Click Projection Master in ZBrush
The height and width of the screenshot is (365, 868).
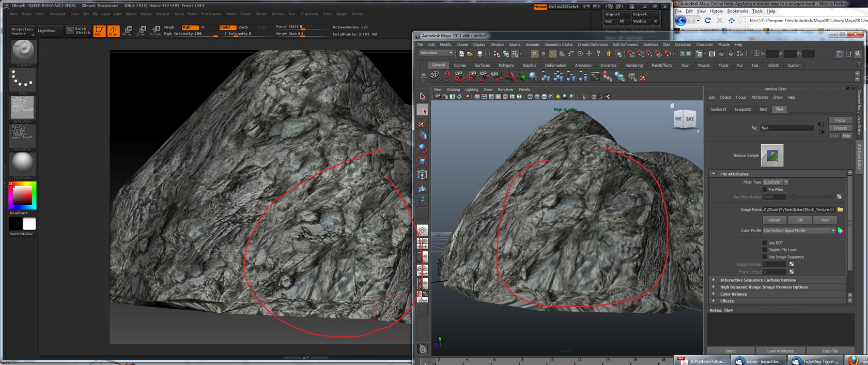tap(22, 31)
